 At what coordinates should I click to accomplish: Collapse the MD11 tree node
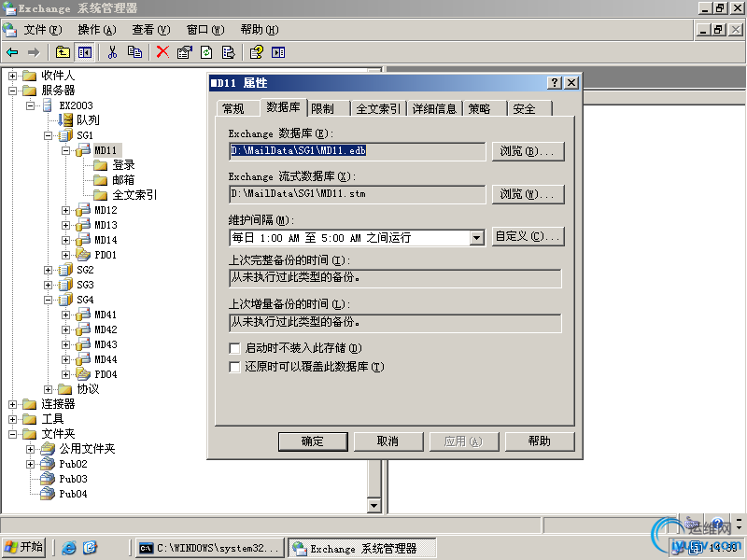65,150
